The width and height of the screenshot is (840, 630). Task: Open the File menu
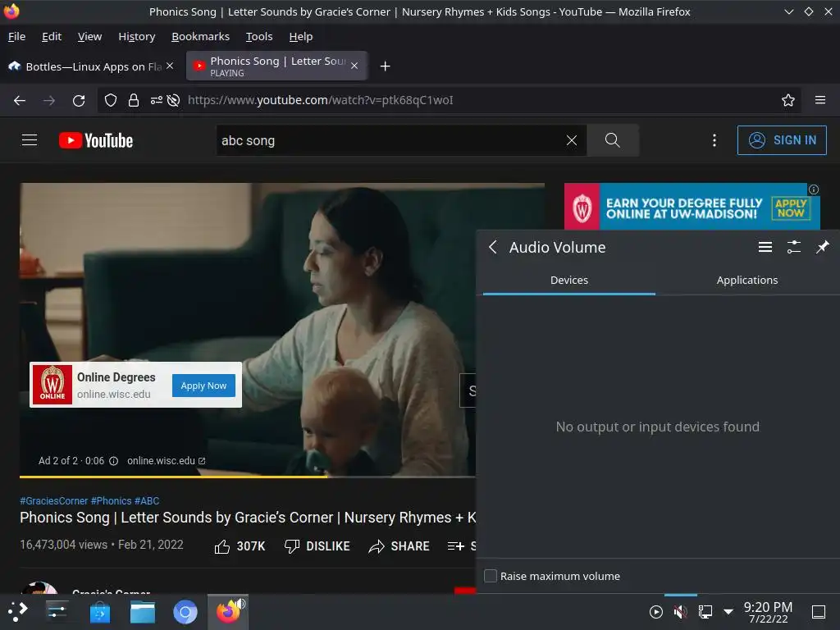pos(16,36)
